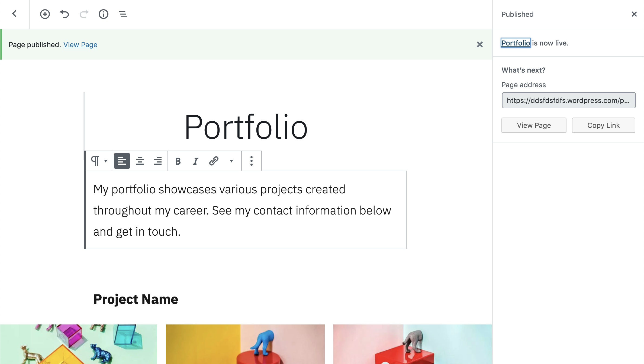The height and width of the screenshot is (364, 644).
Task: Toggle align text right
Action: coord(158,161)
